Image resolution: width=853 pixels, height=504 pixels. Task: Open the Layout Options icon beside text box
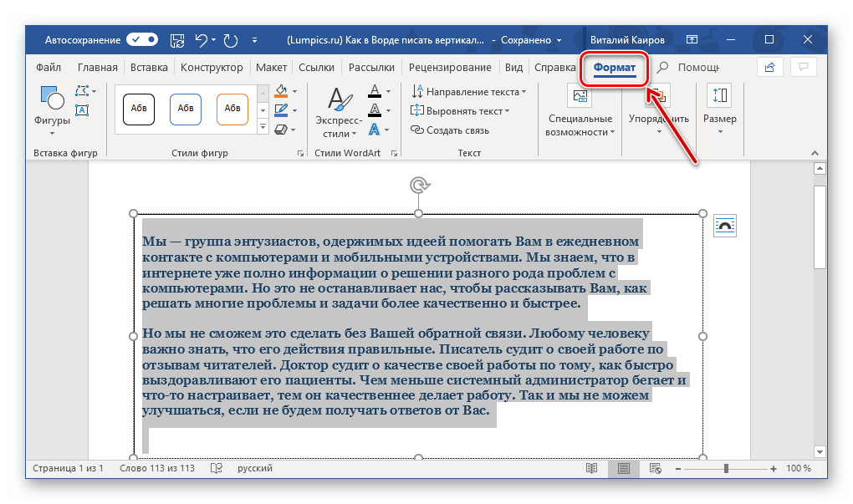pos(724,226)
